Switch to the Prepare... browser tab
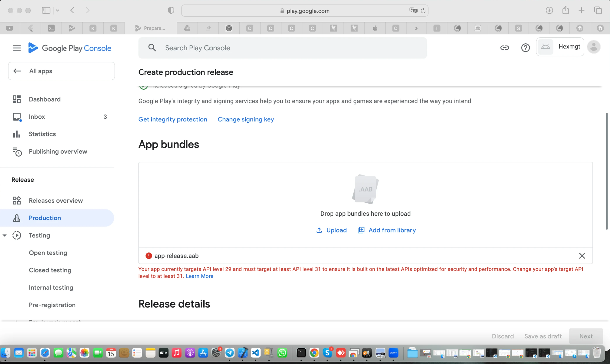This screenshot has width=610, height=364. tap(150, 28)
